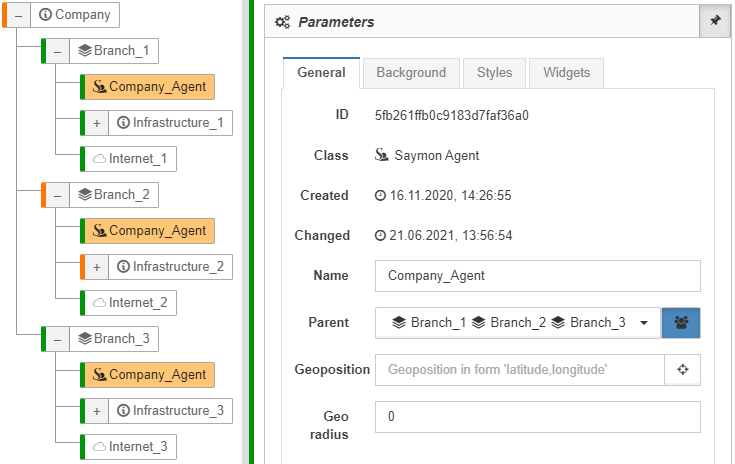This screenshot has width=735, height=464.
Task: Collapse the Branch_2 tree node
Action: (x=57, y=195)
